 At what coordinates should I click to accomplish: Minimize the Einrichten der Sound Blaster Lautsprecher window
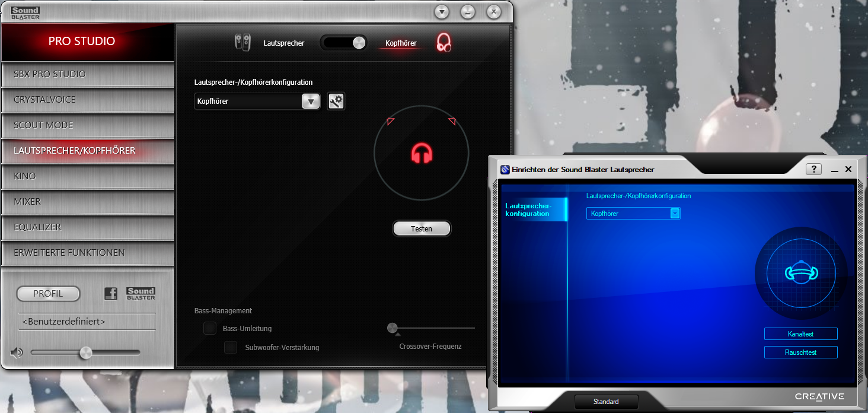point(835,170)
